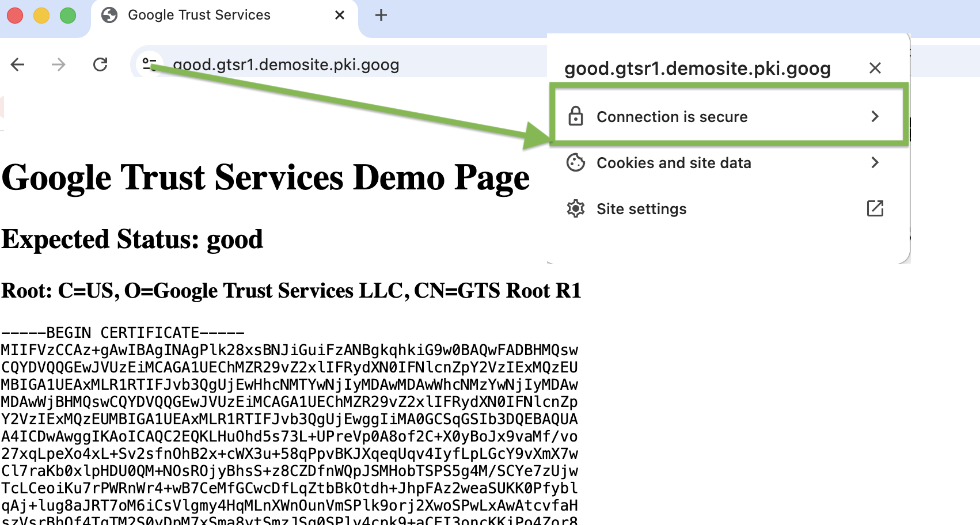Click the globe favicon on the tab
The image size is (980, 525).
(109, 15)
